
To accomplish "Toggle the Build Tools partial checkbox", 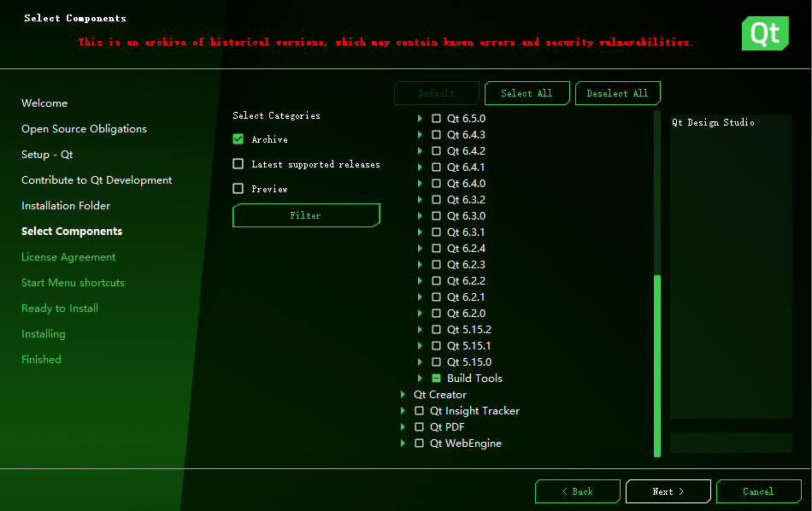I will [x=437, y=378].
